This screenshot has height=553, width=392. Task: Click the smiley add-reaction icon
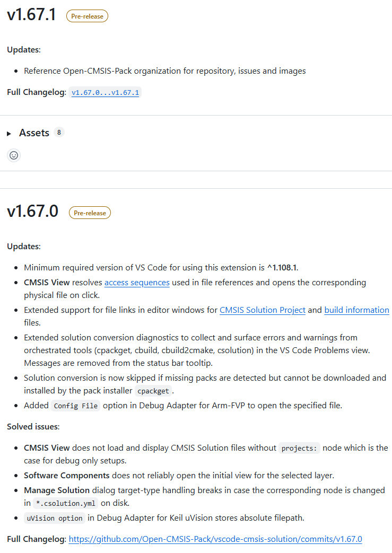pos(14,155)
